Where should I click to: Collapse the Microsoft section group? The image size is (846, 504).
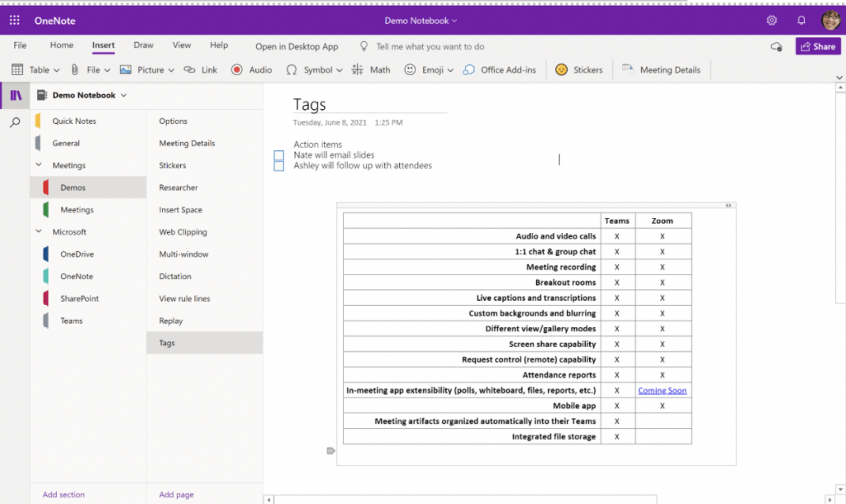tap(38, 231)
